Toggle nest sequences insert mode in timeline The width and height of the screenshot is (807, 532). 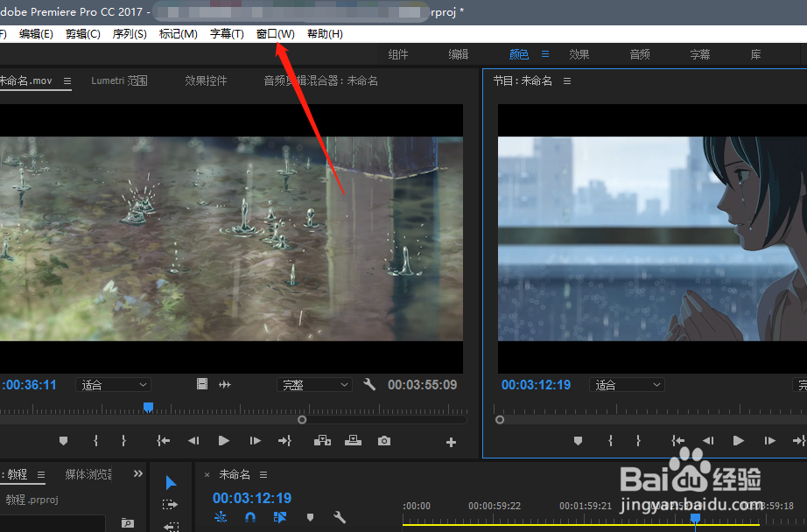[221, 517]
